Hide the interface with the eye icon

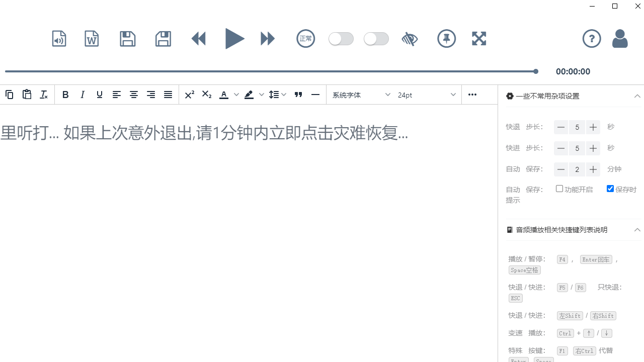click(410, 39)
